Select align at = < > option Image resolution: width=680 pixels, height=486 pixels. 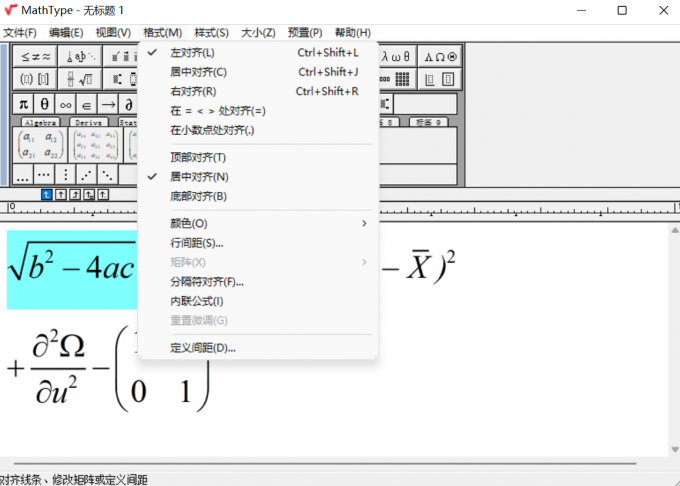(258, 111)
